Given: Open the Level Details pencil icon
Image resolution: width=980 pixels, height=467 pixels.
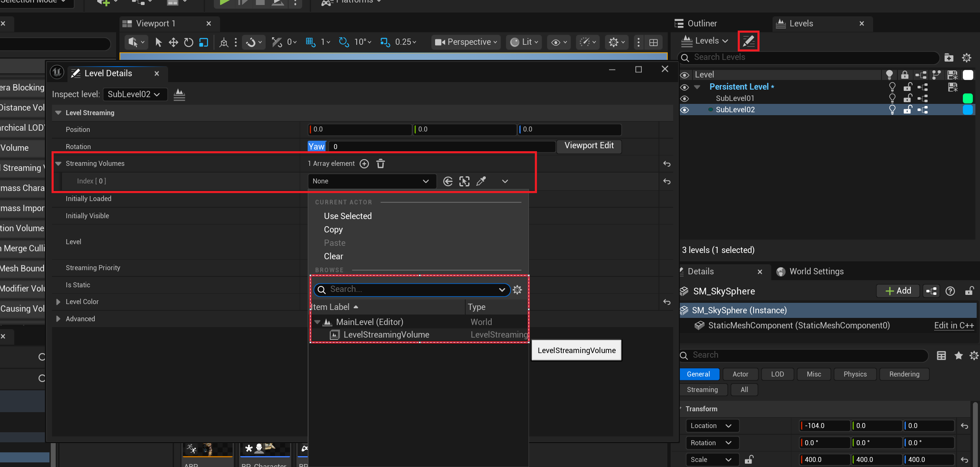Looking at the screenshot, I should [x=748, y=41].
